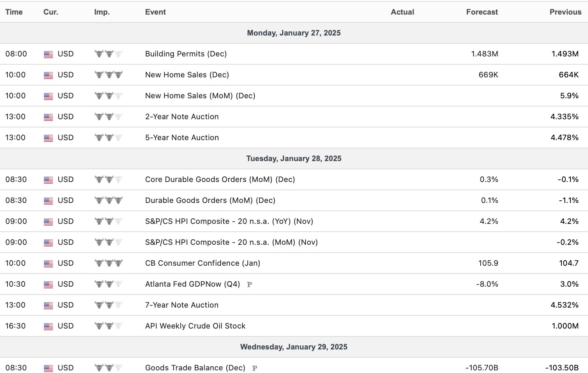
Task: Click the bull importance icons for Durable Goods Orders (MoM)
Action: 108,200
